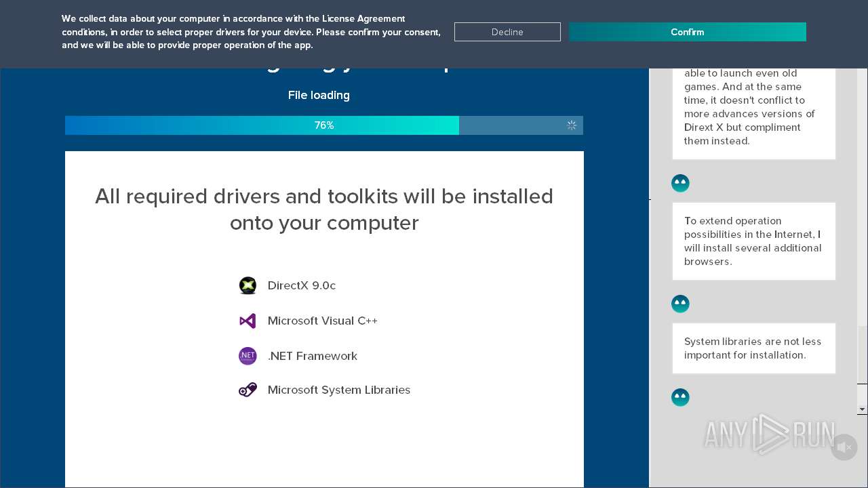Click the 'install several additional browsers' message
This screenshot has height=488, width=868.
[x=754, y=241]
